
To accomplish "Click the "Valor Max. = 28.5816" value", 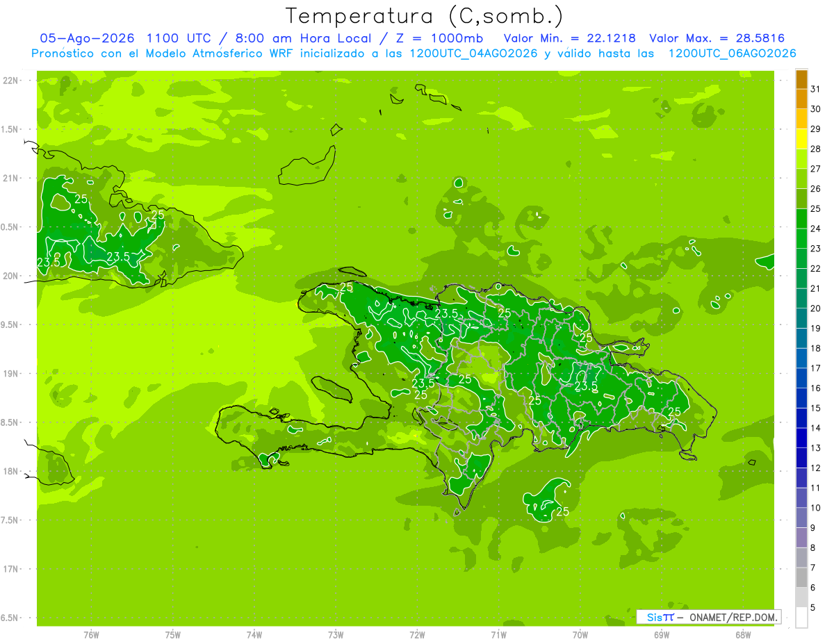I will click(x=718, y=38).
